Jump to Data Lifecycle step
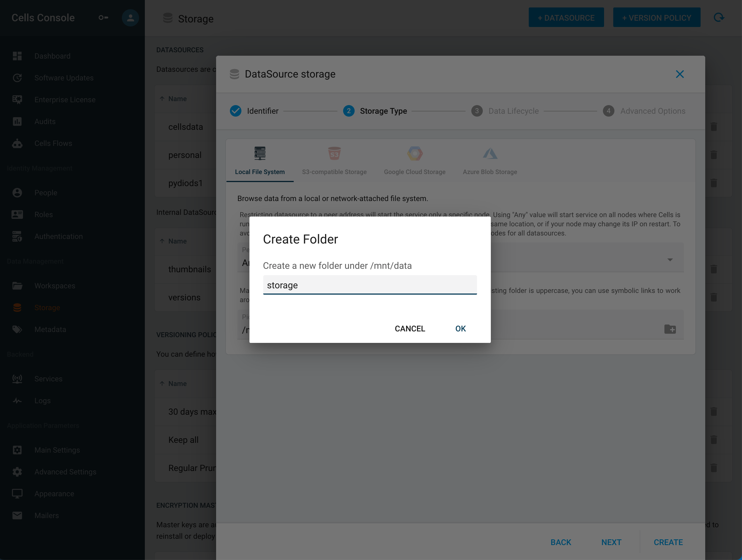Viewport: 742px width, 560px height. (x=505, y=111)
